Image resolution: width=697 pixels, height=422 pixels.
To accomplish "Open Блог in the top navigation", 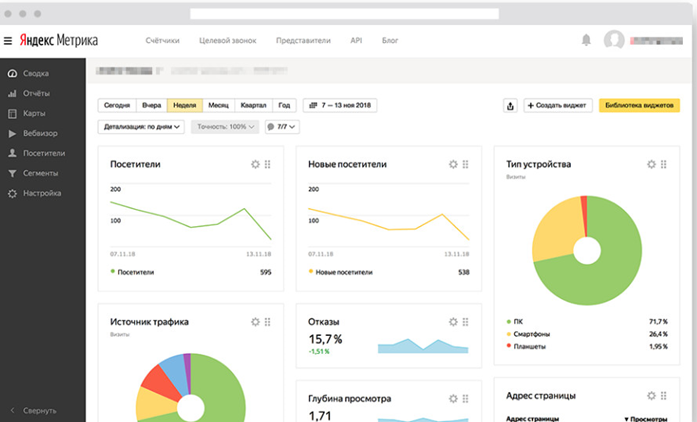I will pos(390,40).
